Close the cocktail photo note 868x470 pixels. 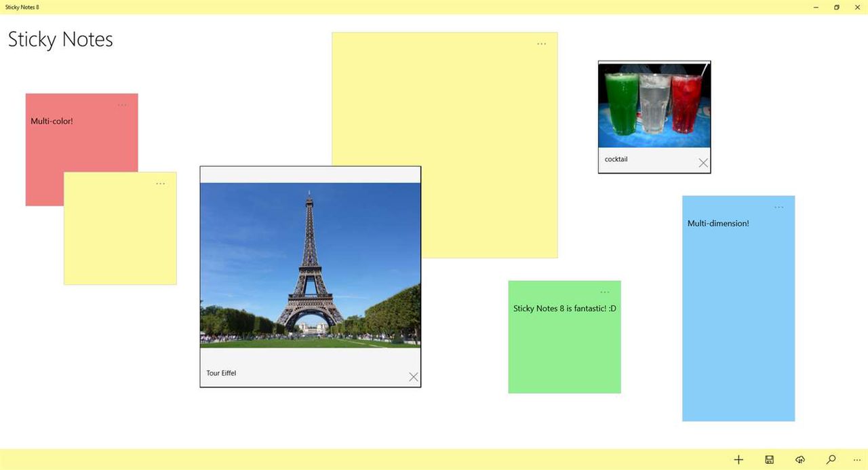coord(703,163)
